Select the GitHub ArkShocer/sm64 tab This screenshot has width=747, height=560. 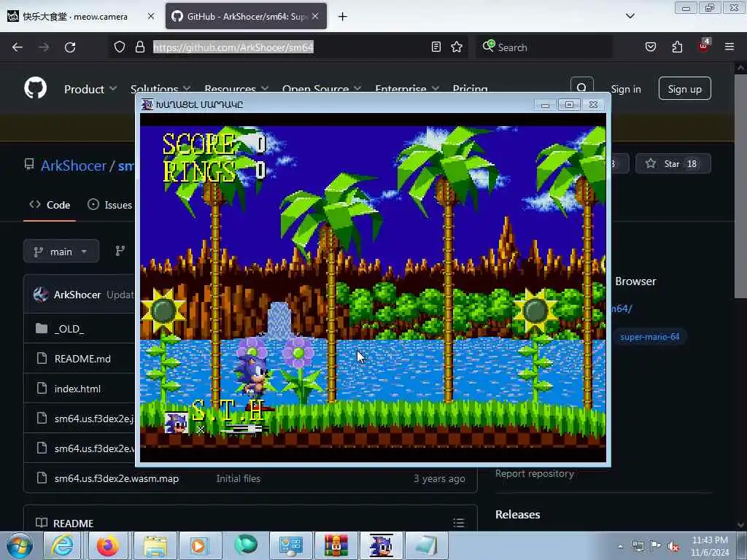246,16
